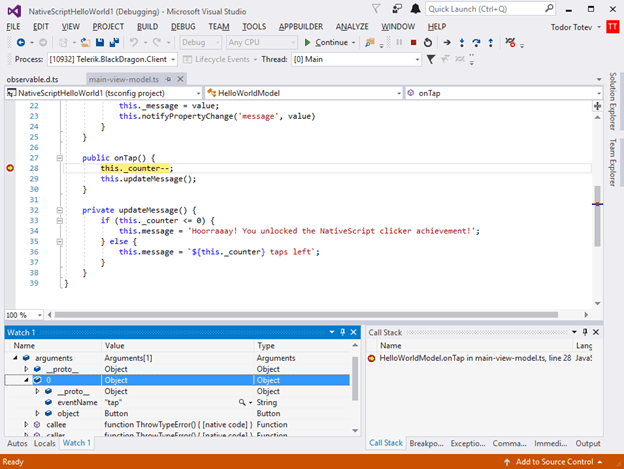This screenshot has height=469, width=624.
Task: Click the Step Over icon
Action: 476,42
